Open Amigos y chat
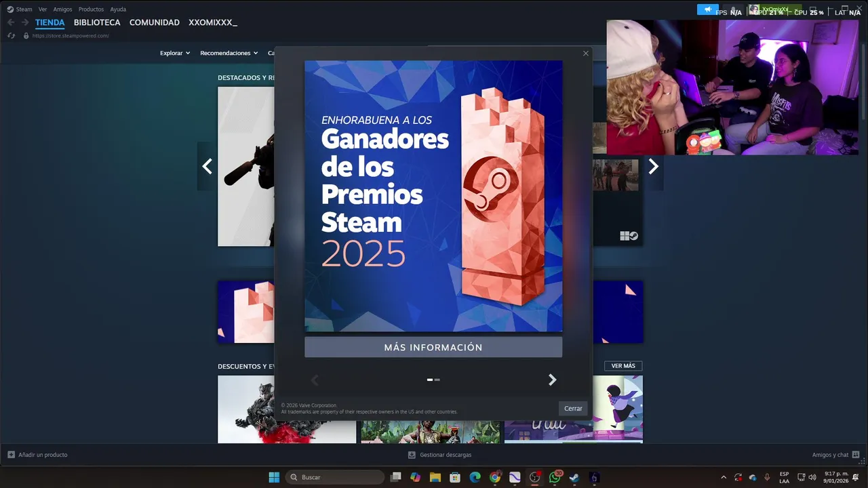The image size is (868, 488). (835, 455)
